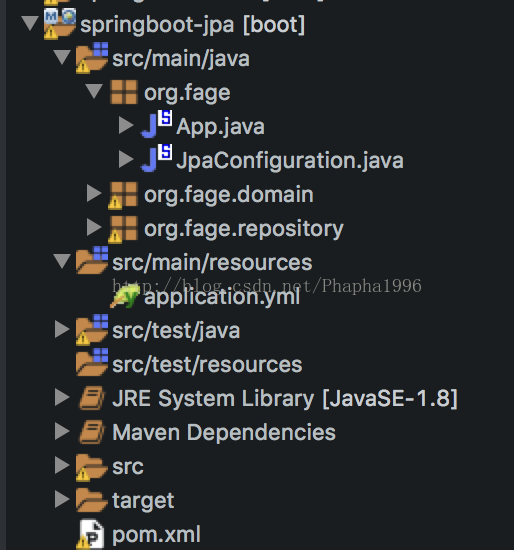This screenshot has height=550, width=514.
Task: Open pom.xml file
Action: [156, 535]
